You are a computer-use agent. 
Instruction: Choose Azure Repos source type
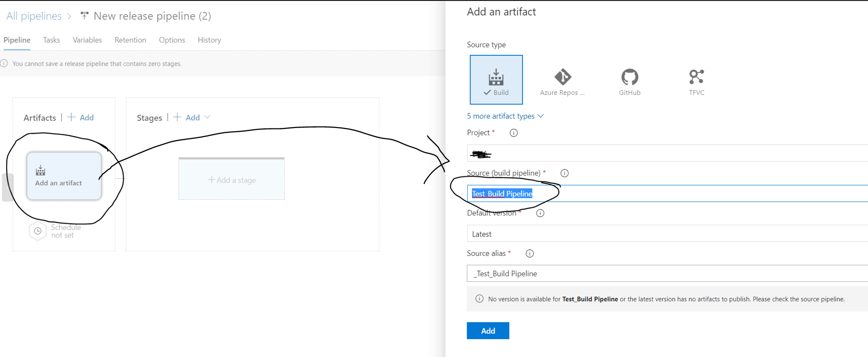(x=562, y=81)
